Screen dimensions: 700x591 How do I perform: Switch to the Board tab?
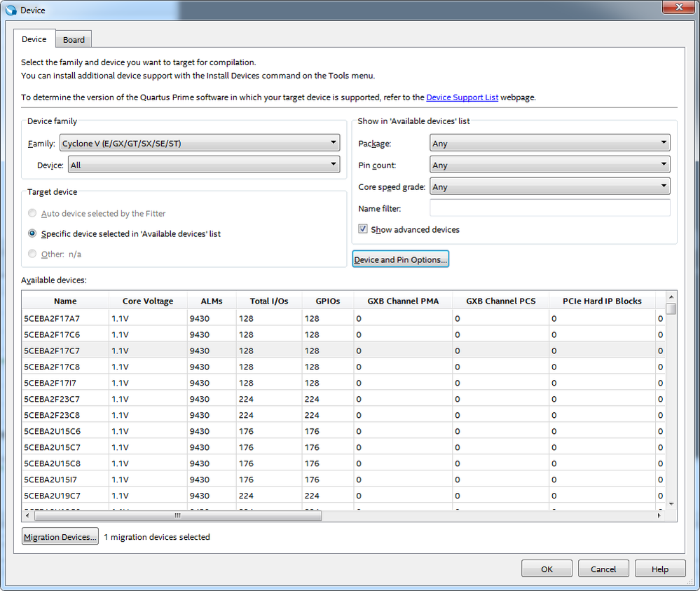click(74, 40)
